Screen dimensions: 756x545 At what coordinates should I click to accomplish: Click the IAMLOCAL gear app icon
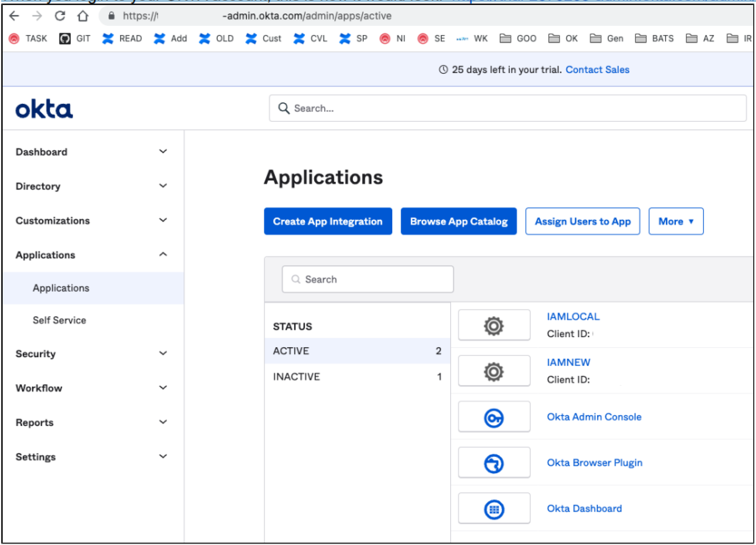pyautogui.click(x=494, y=326)
